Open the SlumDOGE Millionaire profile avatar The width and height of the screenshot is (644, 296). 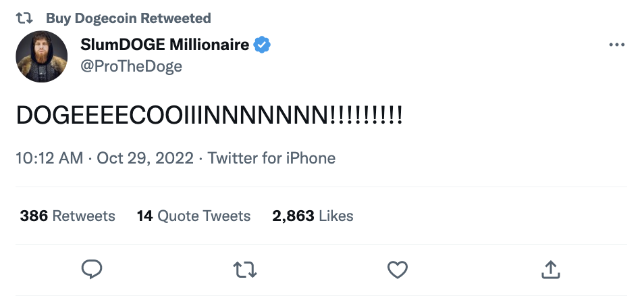(42, 57)
